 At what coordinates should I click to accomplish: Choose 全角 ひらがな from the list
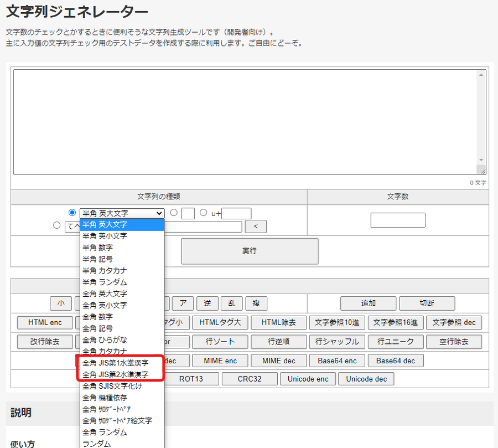pyautogui.click(x=122, y=340)
